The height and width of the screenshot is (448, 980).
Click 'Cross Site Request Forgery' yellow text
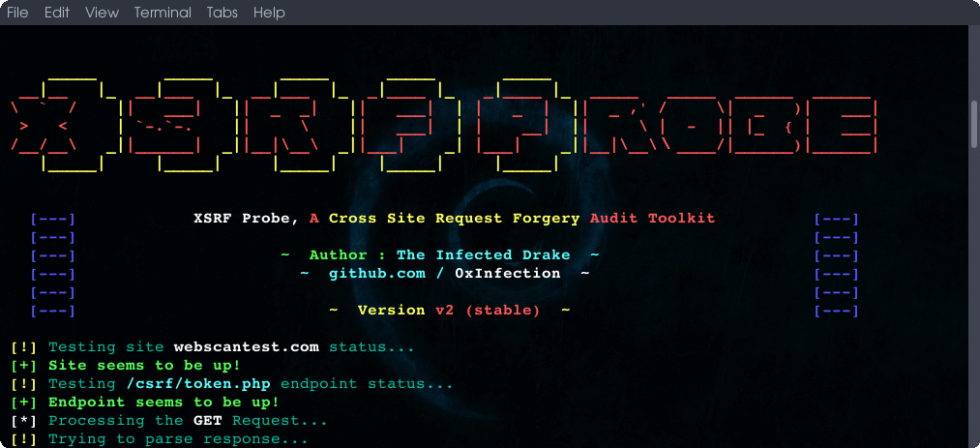tap(455, 219)
